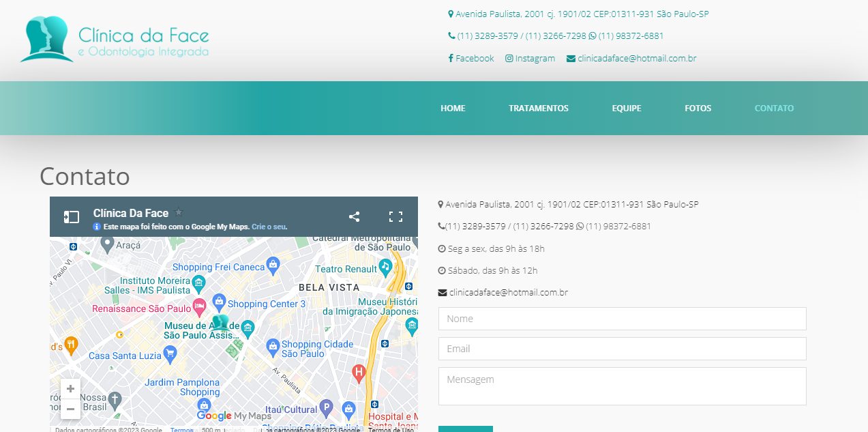Toggle the map sidebar panel icon

[x=72, y=217]
